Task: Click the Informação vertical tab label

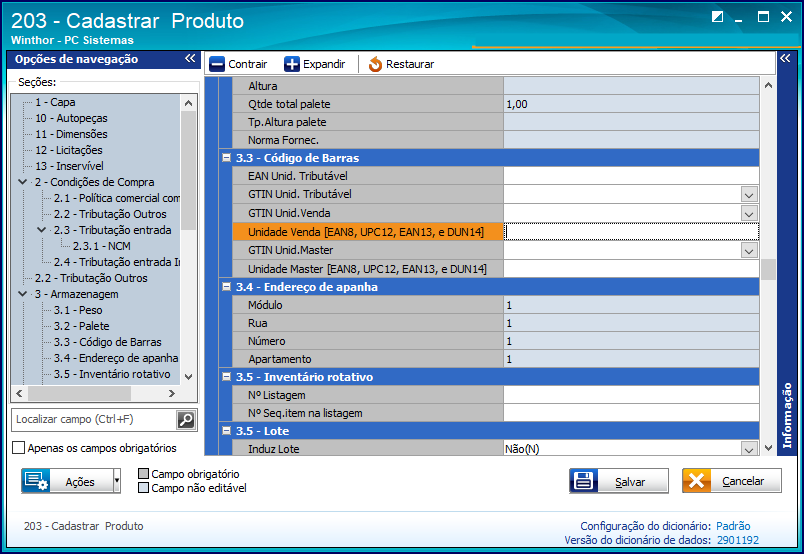Action: click(787, 416)
